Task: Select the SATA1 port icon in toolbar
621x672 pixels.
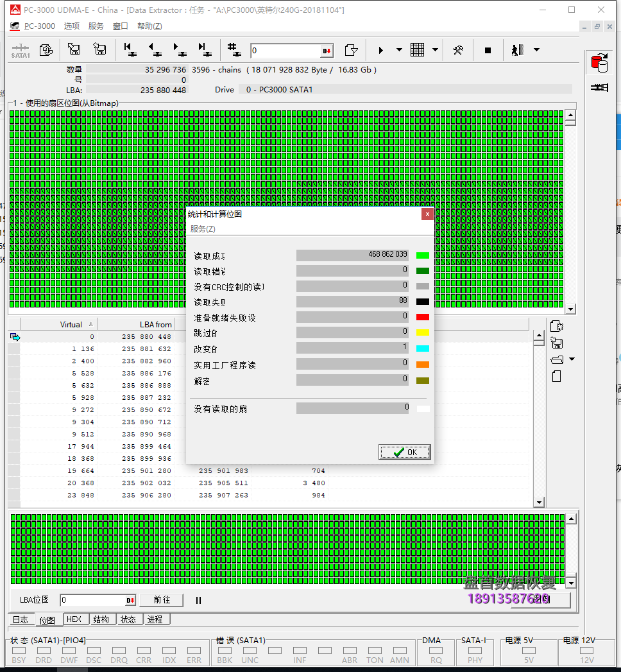Action: click(x=21, y=50)
